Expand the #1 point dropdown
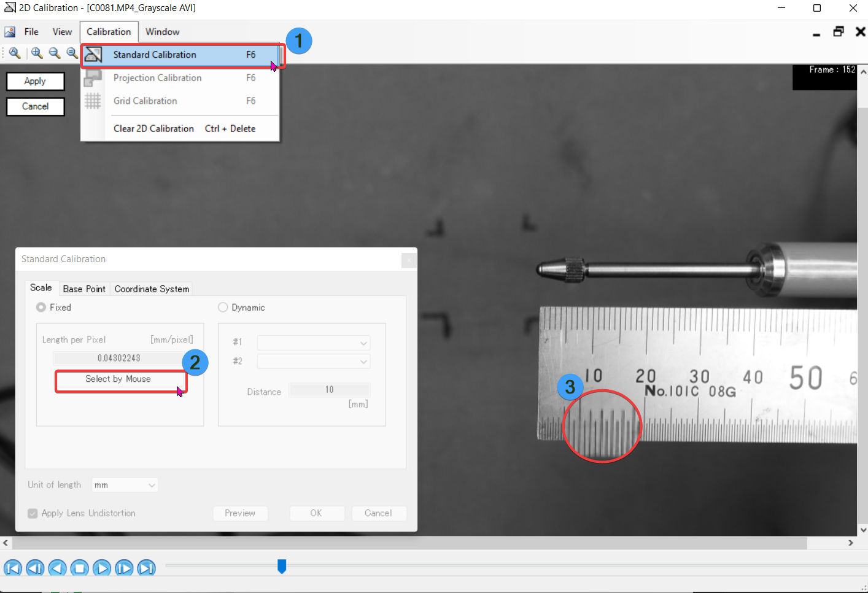 [313, 343]
